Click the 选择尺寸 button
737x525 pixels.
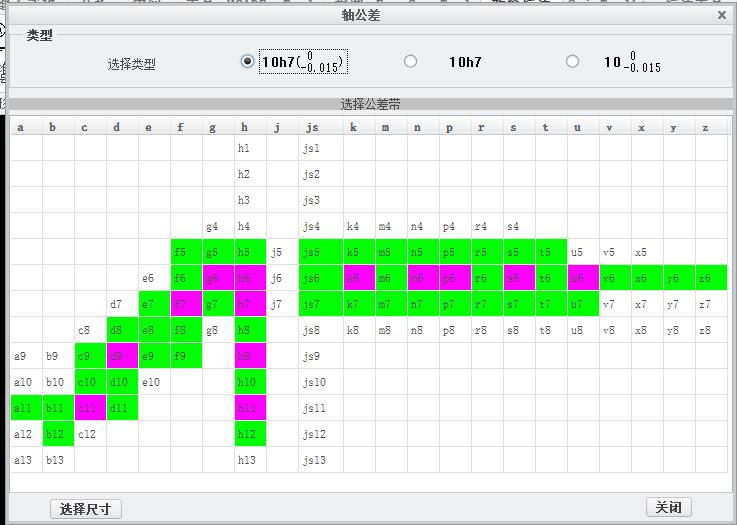coord(86,509)
